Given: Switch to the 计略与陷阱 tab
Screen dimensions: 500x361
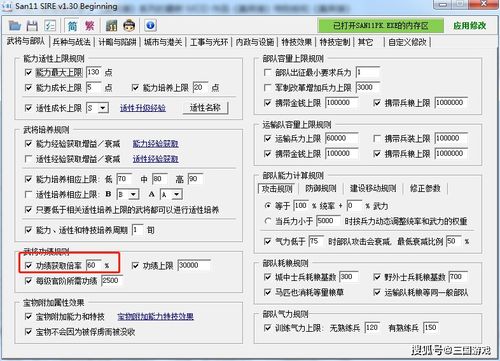Looking at the screenshot, I should tap(117, 42).
